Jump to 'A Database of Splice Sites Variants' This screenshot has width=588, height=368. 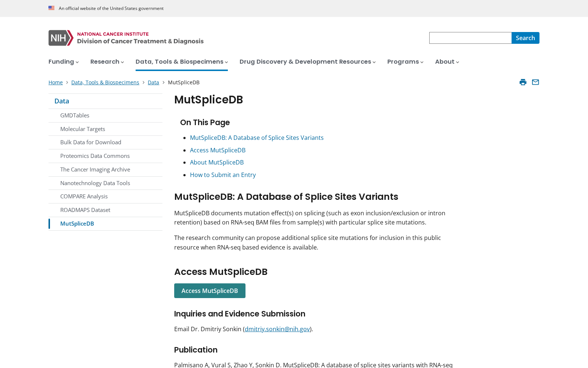click(257, 138)
